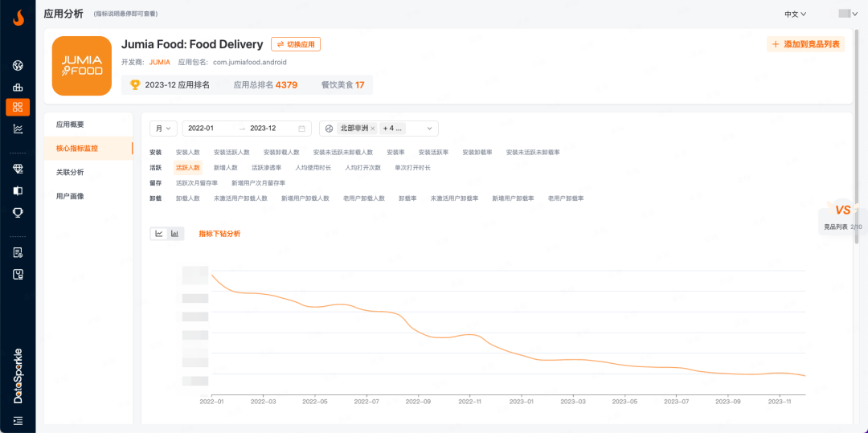This screenshot has height=433, width=868.
Task: Select the 未激活用户卸载率 metric
Action: [x=454, y=198]
